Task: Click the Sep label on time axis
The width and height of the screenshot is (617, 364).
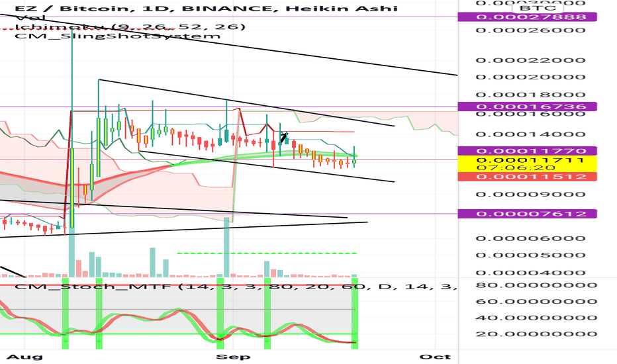Action: (x=233, y=357)
